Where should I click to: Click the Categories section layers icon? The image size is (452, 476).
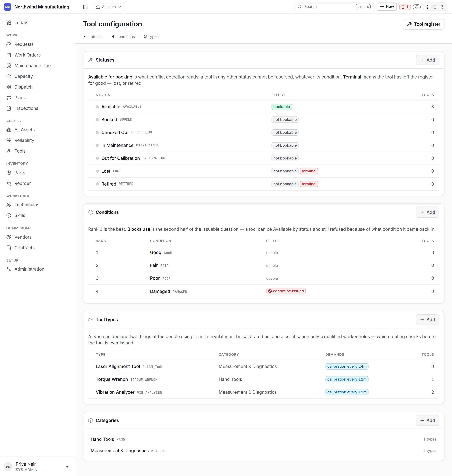(91, 420)
